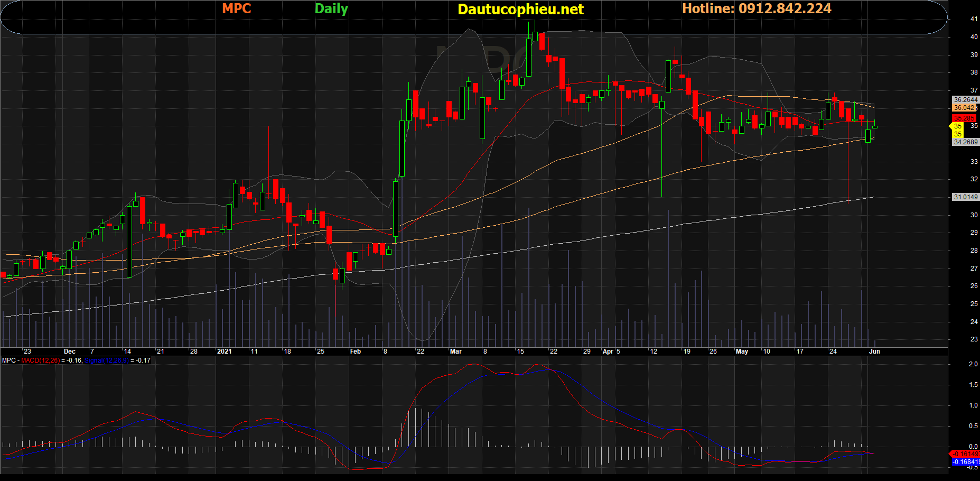Click the 32 level on the price axis
Screen dimensions: 980x481
click(x=974, y=179)
